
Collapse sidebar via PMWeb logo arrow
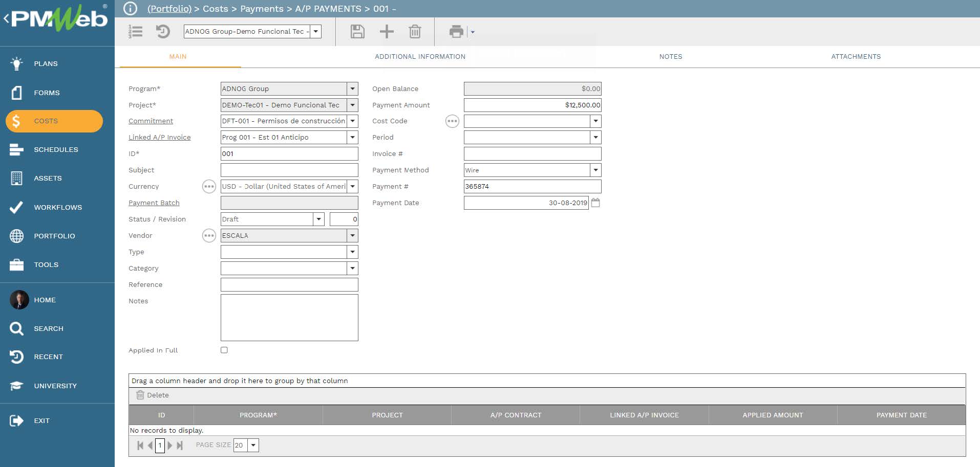pos(6,19)
